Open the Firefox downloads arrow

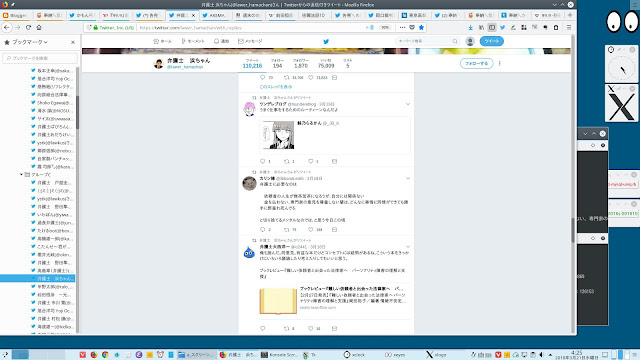[x=471, y=27]
